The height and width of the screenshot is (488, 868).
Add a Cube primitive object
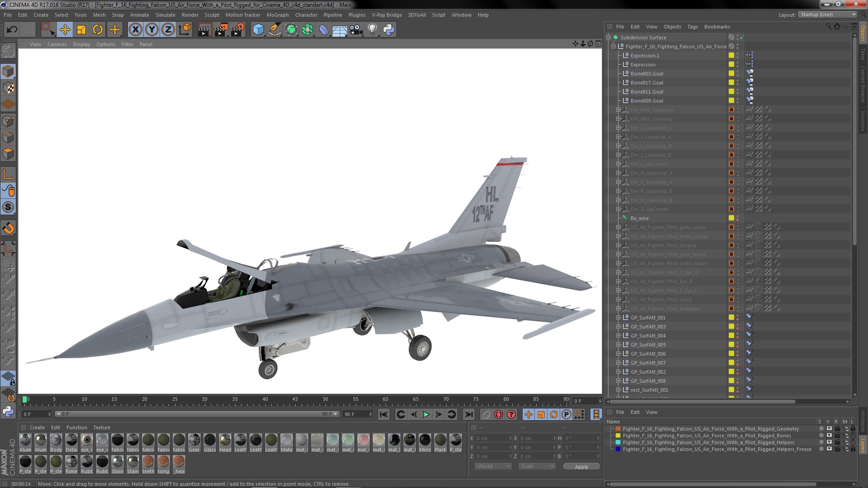tap(258, 30)
